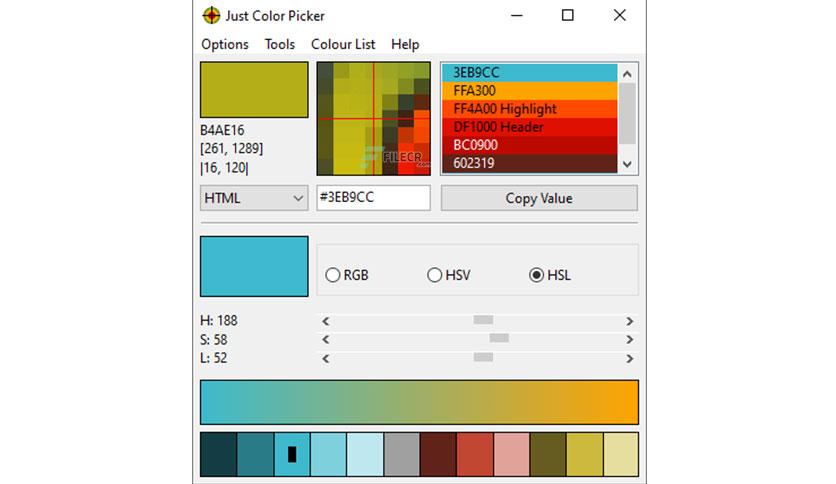The height and width of the screenshot is (484, 836).
Task: Pick the grey palette swatch
Action: click(401, 455)
